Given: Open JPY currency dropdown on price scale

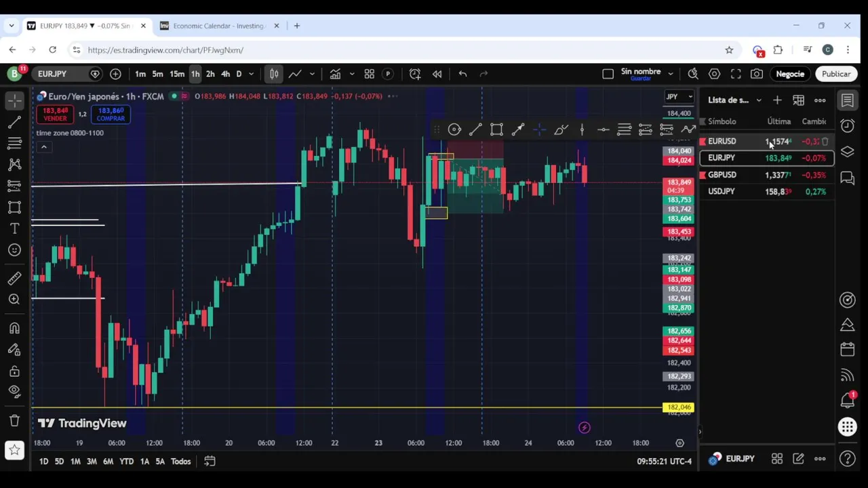Looking at the screenshot, I should [x=679, y=97].
